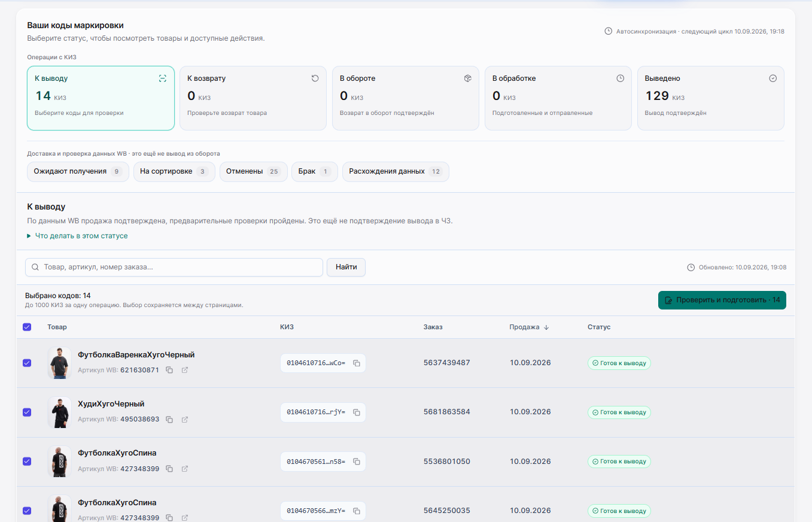
Task: Open На сортировке filter chip
Action: tap(174, 171)
